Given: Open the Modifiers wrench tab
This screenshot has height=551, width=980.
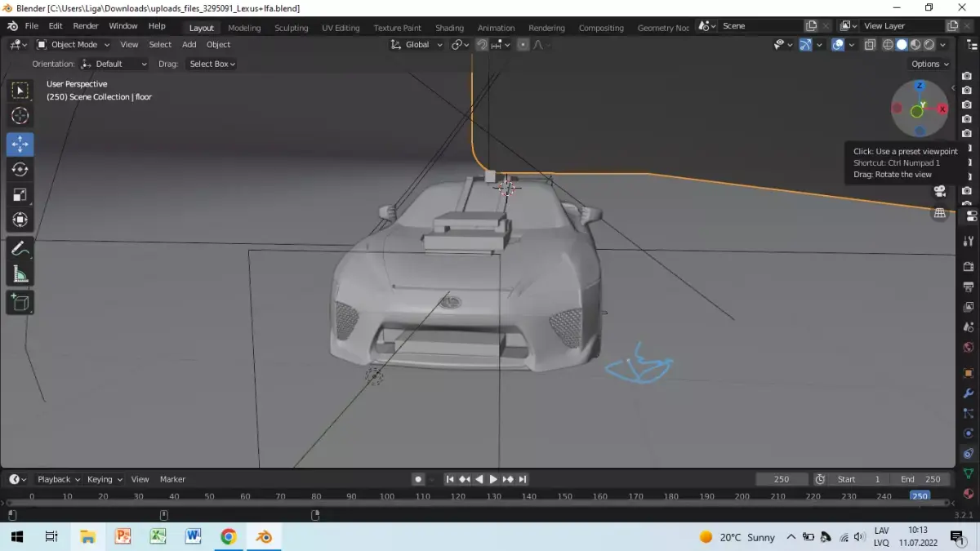Looking at the screenshot, I should click(x=969, y=393).
